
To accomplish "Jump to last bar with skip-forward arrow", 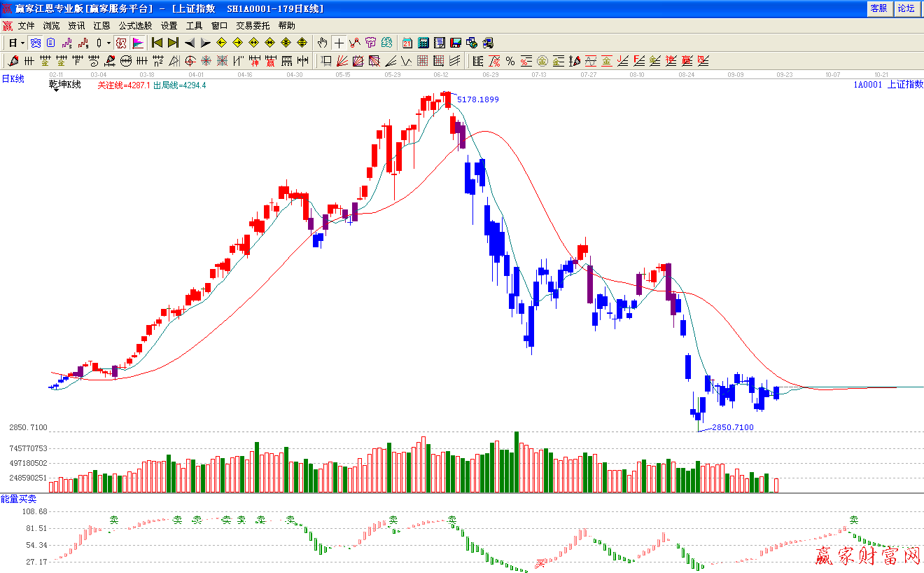I will (x=173, y=43).
